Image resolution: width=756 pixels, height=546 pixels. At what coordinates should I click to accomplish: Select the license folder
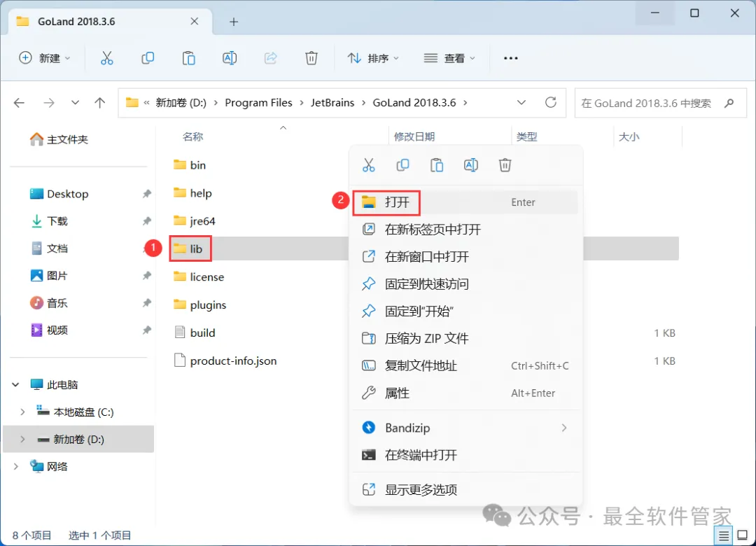click(x=199, y=277)
